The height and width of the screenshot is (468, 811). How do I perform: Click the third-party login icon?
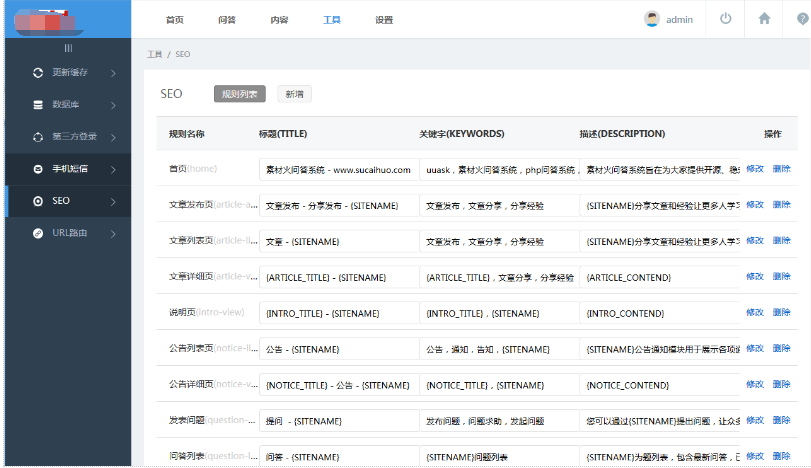pyautogui.click(x=38, y=137)
